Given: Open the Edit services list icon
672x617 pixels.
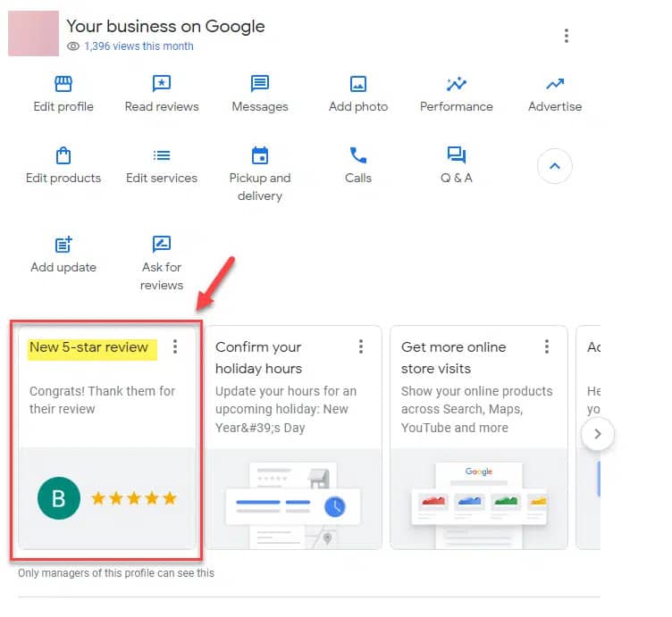Looking at the screenshot, I should tap(162, 155).
